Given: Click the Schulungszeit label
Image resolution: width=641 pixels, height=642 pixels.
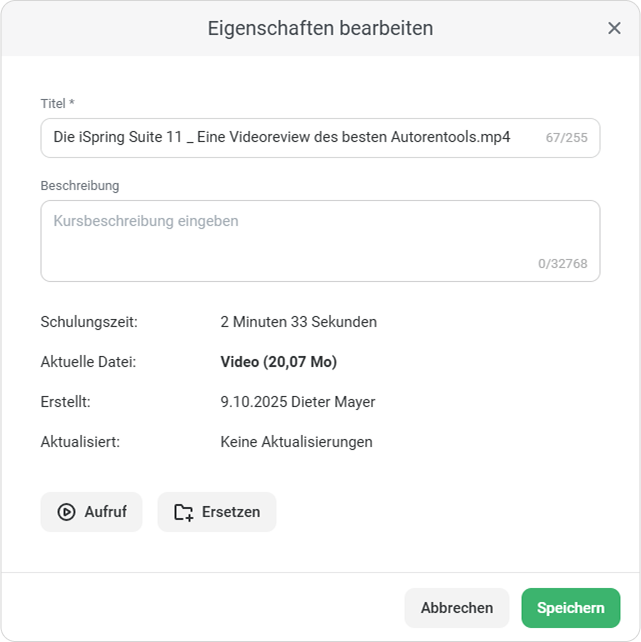Looking at the screenshot, I should click(x=89, y=322).
